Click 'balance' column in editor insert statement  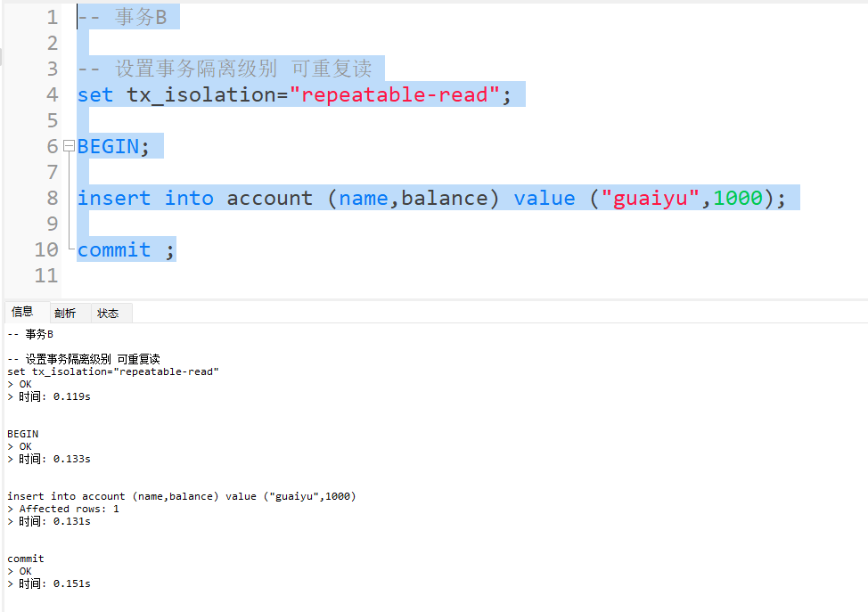tap(445, 198)
